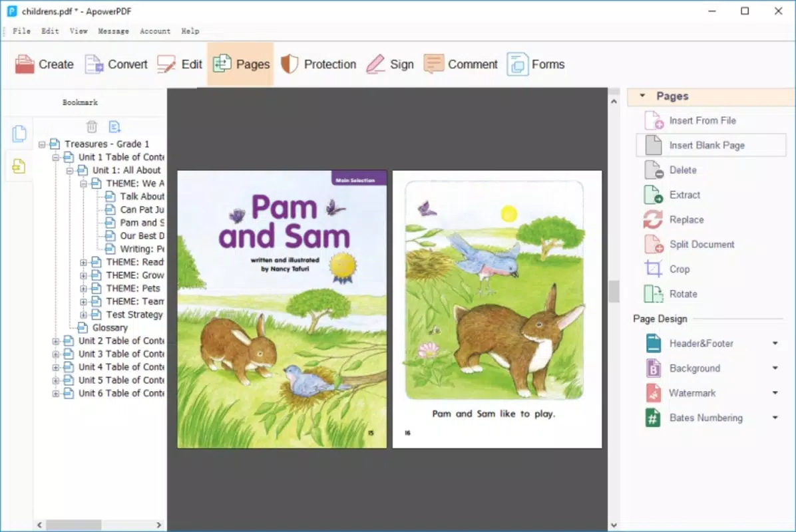The width and height of the screenshot is (796, 532).
Task: Open the View menu
Action: (78, 31)
